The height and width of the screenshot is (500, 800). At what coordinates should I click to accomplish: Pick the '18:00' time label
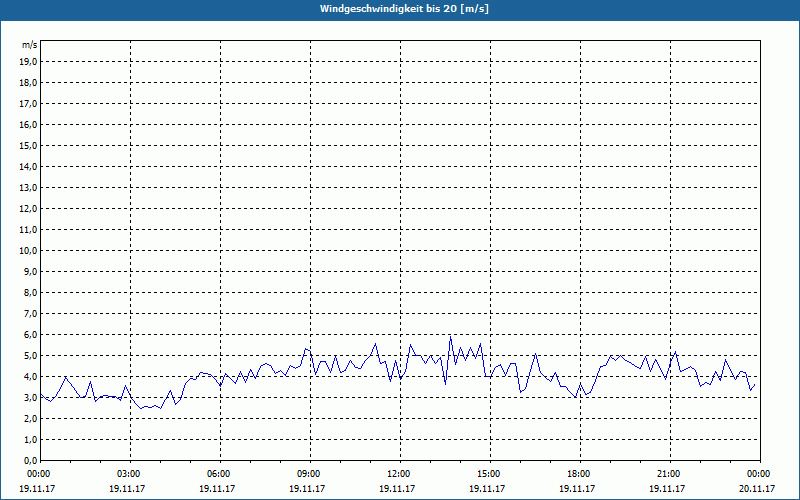(580, 474)
